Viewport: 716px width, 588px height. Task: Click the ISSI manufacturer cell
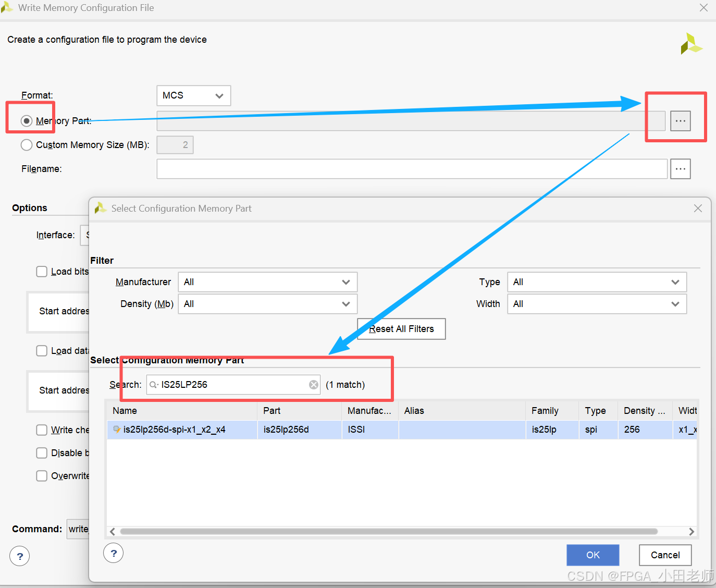[370, 430]
